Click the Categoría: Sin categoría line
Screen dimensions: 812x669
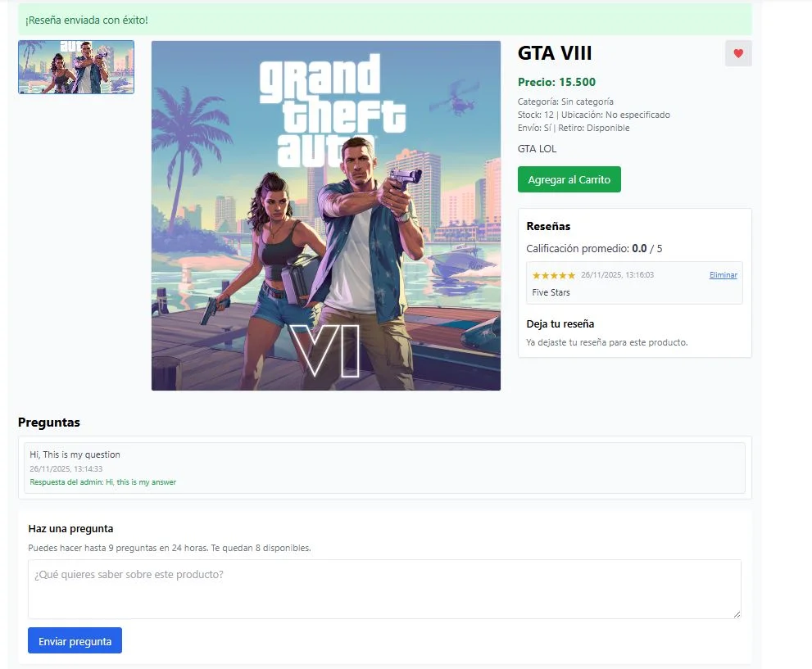pos(565,102)
